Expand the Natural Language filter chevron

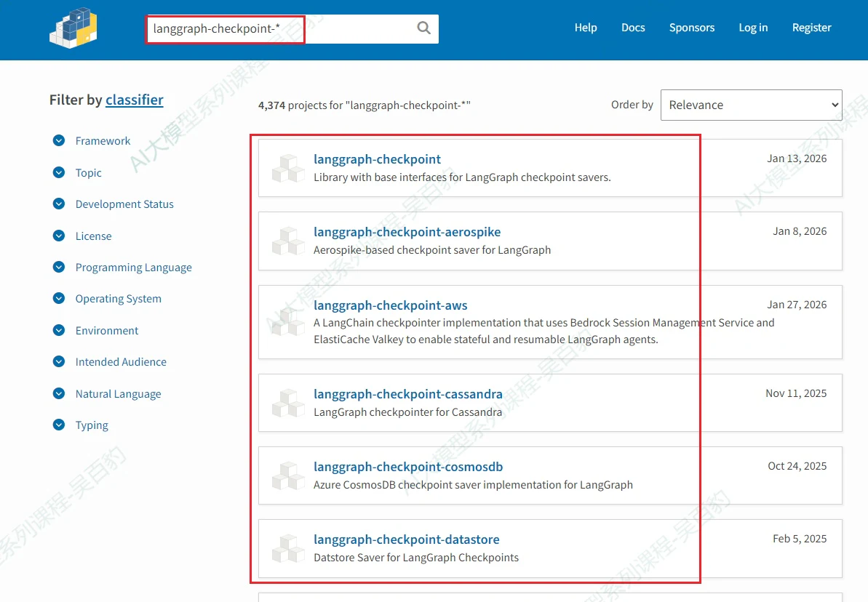(59, 393)
